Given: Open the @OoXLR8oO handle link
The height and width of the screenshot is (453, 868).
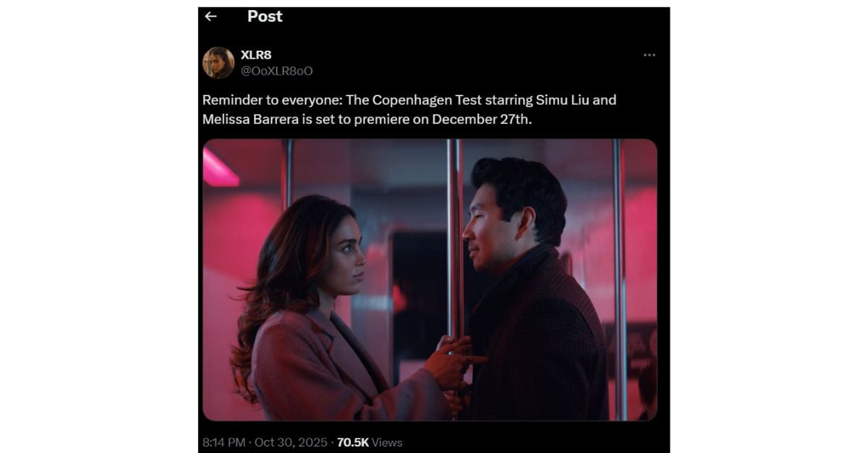Looking at the screenshot, I should (276, 71).
